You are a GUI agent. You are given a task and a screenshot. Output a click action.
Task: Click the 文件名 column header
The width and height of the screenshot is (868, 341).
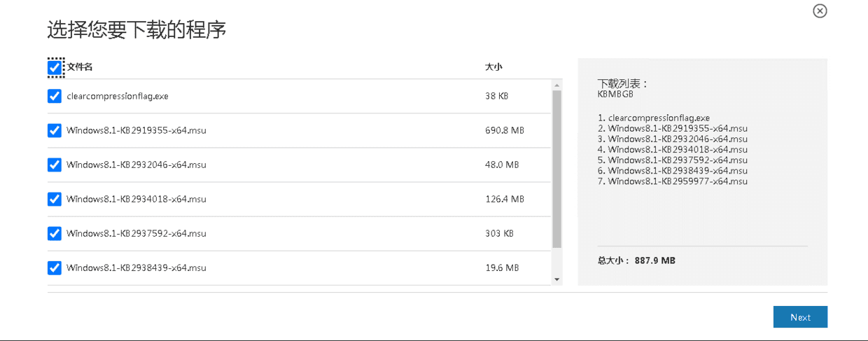(80, 67)
